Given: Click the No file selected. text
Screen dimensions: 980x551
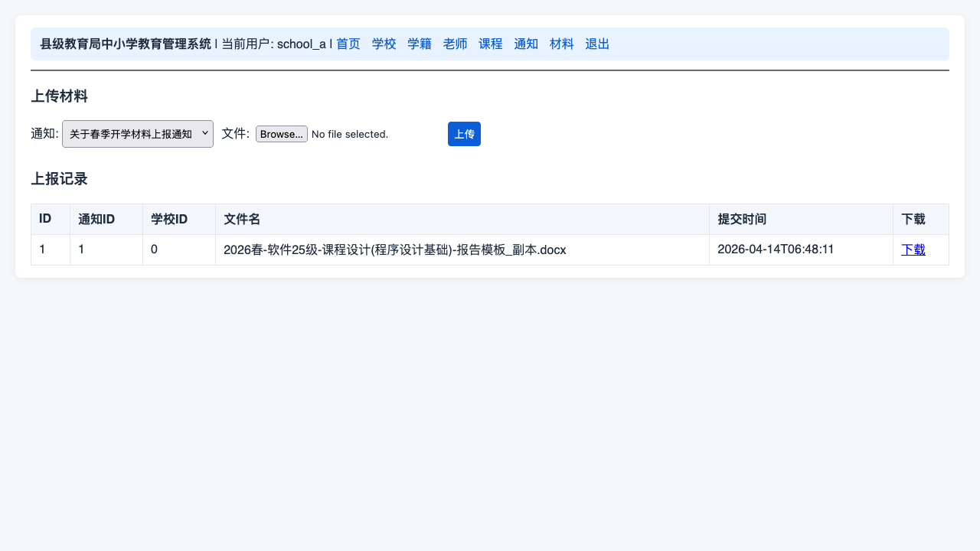Looking at the screenshot, I should click(350, 134).
